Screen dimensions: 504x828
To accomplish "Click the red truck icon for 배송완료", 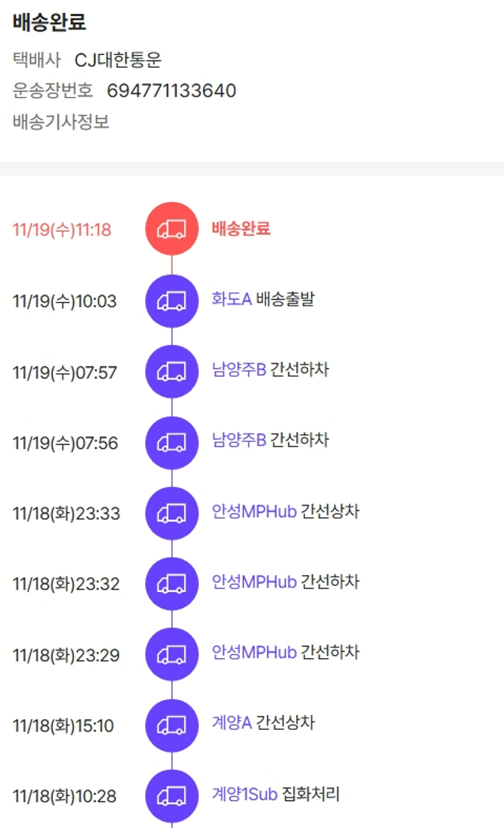I will (172, 229).
